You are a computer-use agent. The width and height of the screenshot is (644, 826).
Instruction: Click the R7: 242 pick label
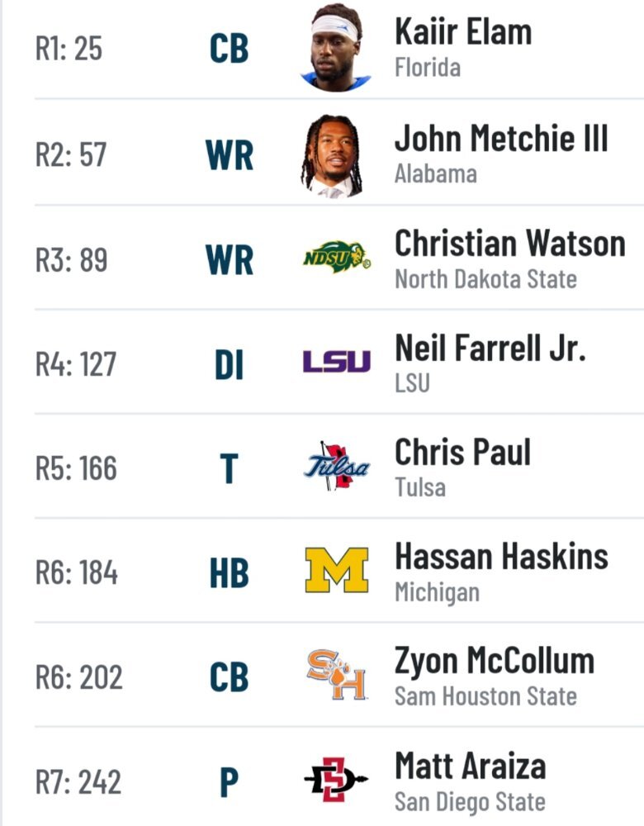point(78,781)
